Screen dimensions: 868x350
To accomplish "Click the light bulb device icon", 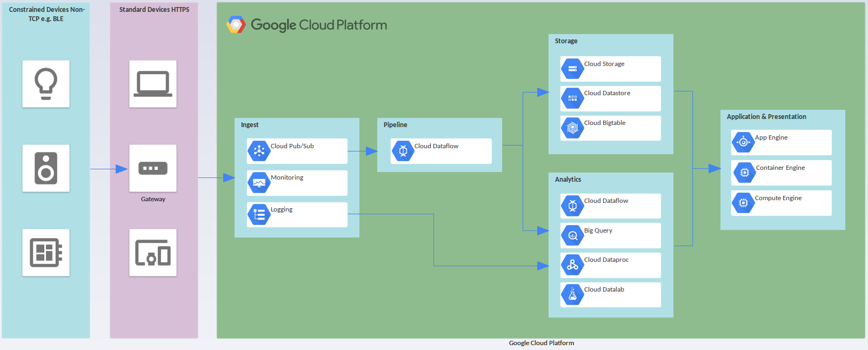I will [46, 84].
